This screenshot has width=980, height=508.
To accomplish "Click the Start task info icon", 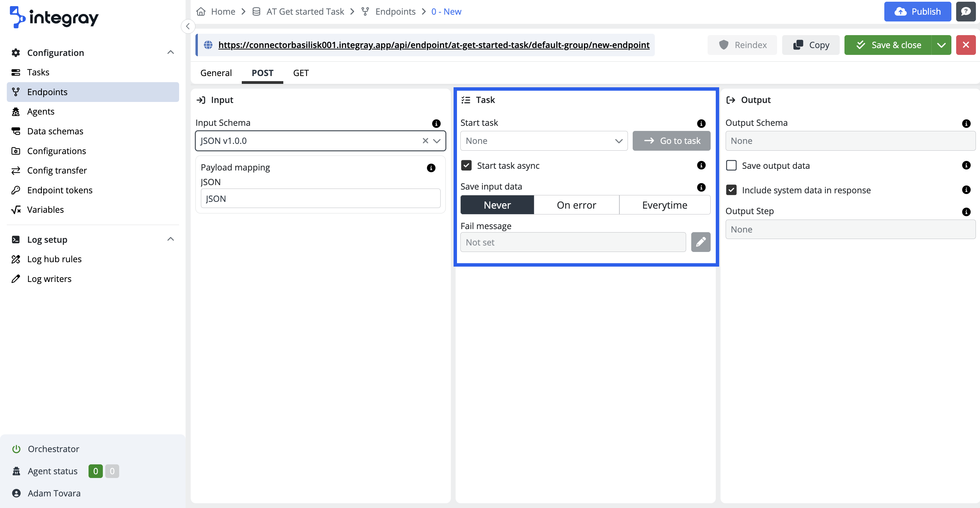I will point(701,123).
